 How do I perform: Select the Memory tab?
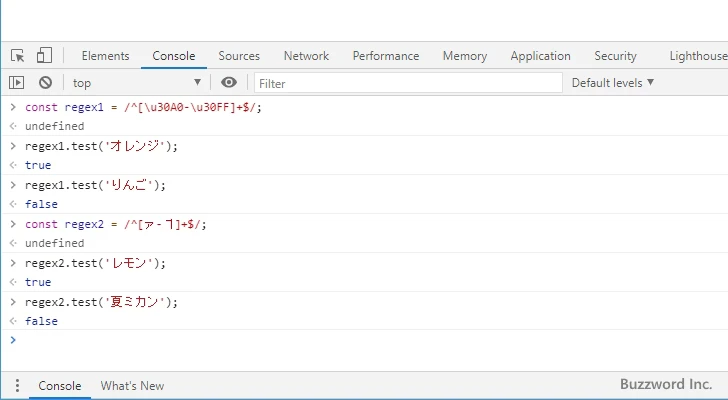pyautogui.click(x=465, y=56)
